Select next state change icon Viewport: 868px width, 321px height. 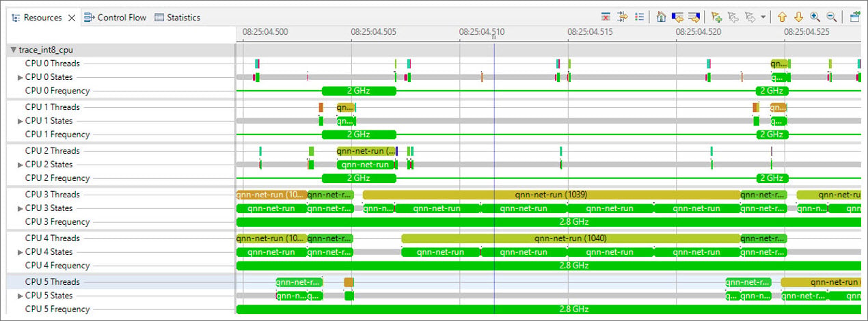tap(694, 17)
